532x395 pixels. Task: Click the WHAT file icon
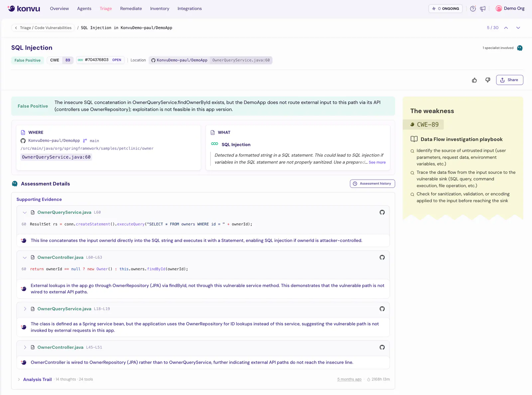tap(213, 132)
